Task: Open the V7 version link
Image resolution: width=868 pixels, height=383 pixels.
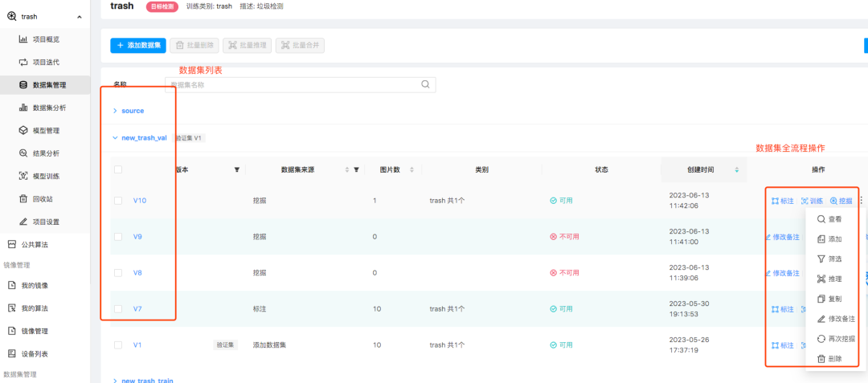Action: (x=137, y=309)
